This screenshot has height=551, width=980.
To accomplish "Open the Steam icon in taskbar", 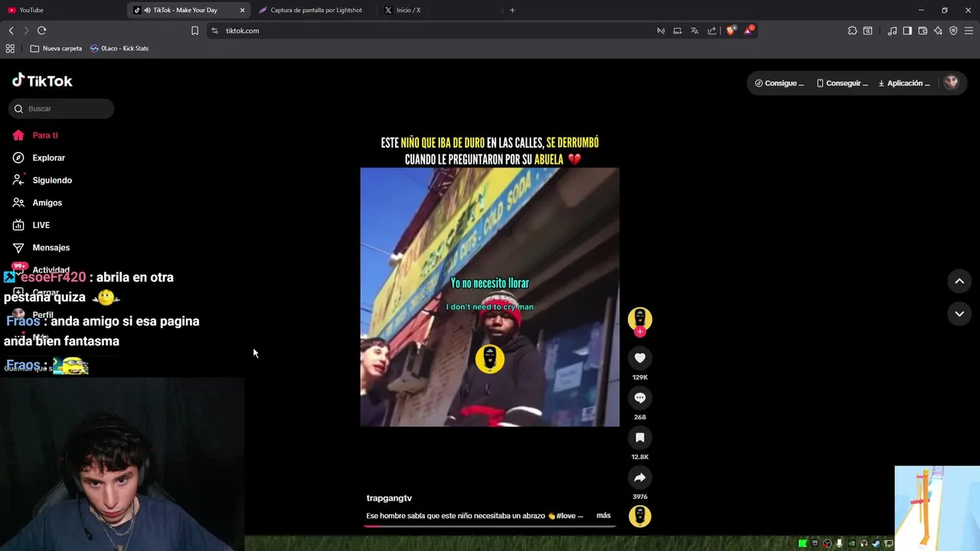I will tap(877, 543).
